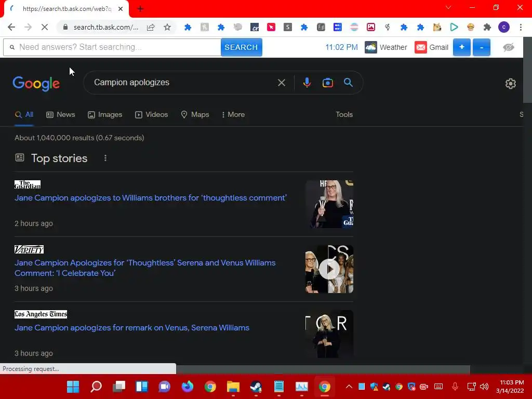Click the horizontal page scrollbar

click(323, 369)
